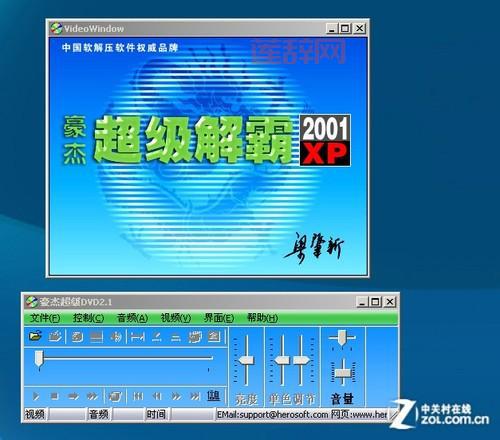Click the 3D box icon in playback bar
Viewport: 500px width, 440px height.
115,396
